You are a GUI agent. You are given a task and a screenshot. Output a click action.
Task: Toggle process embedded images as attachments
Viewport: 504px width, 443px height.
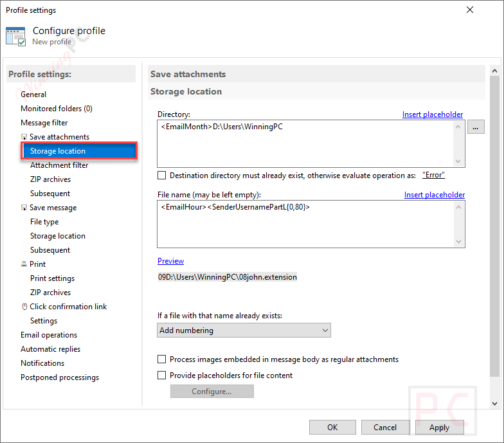click(x=162, y=359)
